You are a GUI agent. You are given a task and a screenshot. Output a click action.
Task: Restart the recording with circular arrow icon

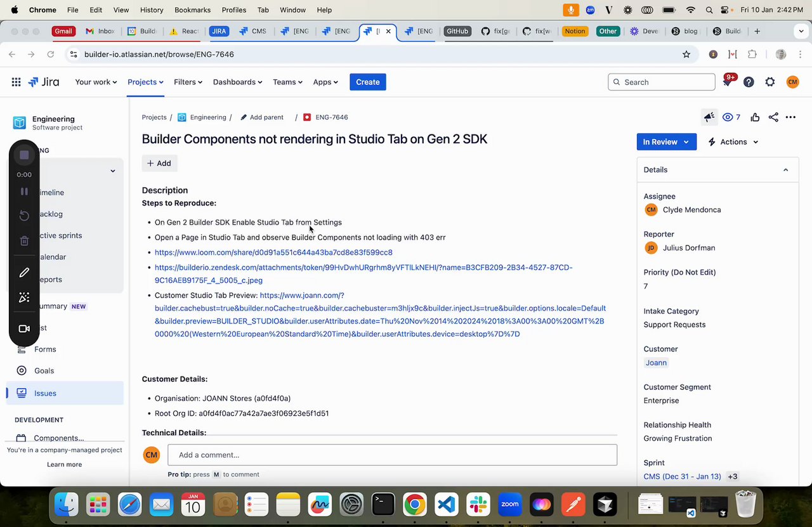(24, 216)
